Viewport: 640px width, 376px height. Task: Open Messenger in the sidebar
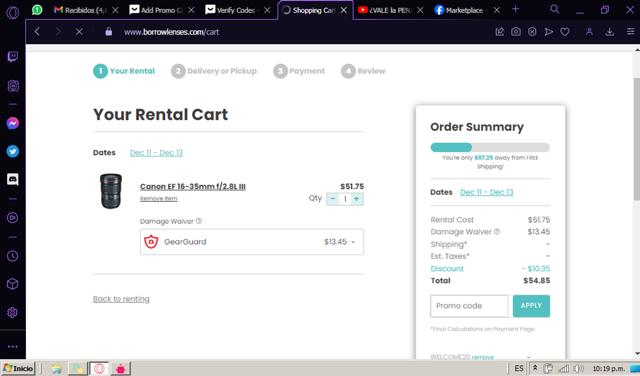point(13,123)
